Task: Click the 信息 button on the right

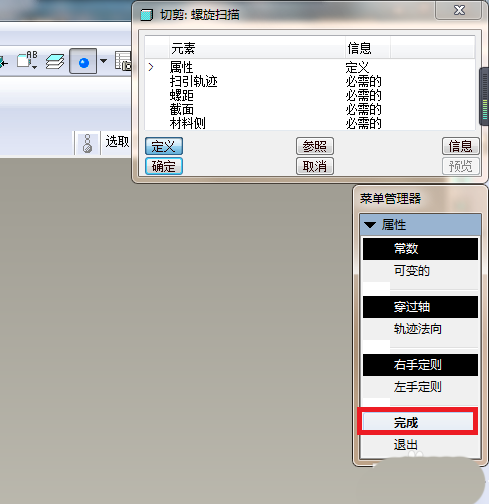Action: (461, 146)
